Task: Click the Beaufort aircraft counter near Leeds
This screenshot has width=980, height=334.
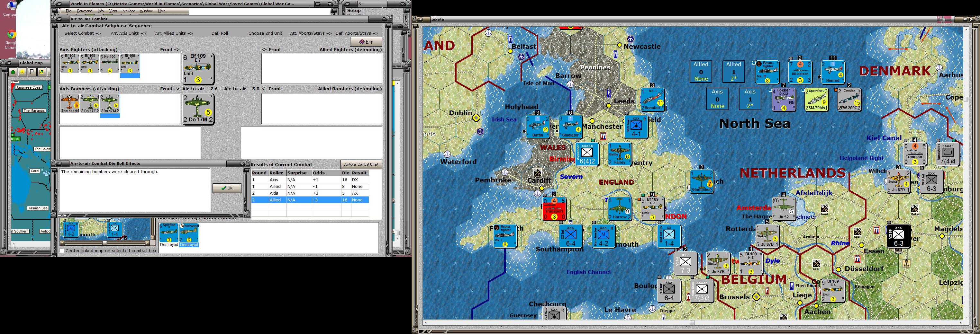Action: (x=652, y=100)
